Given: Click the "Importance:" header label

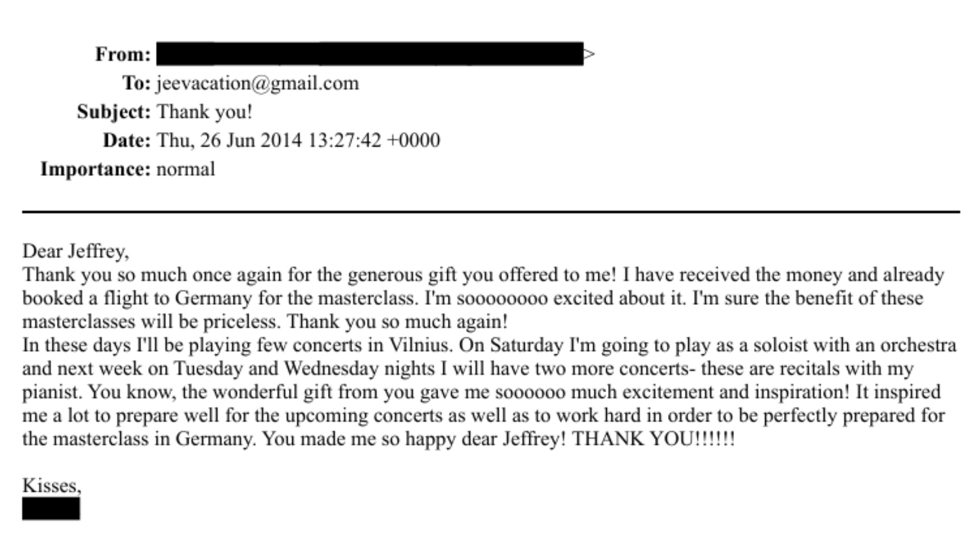Looking at the screenshot, I should point(95,169).
